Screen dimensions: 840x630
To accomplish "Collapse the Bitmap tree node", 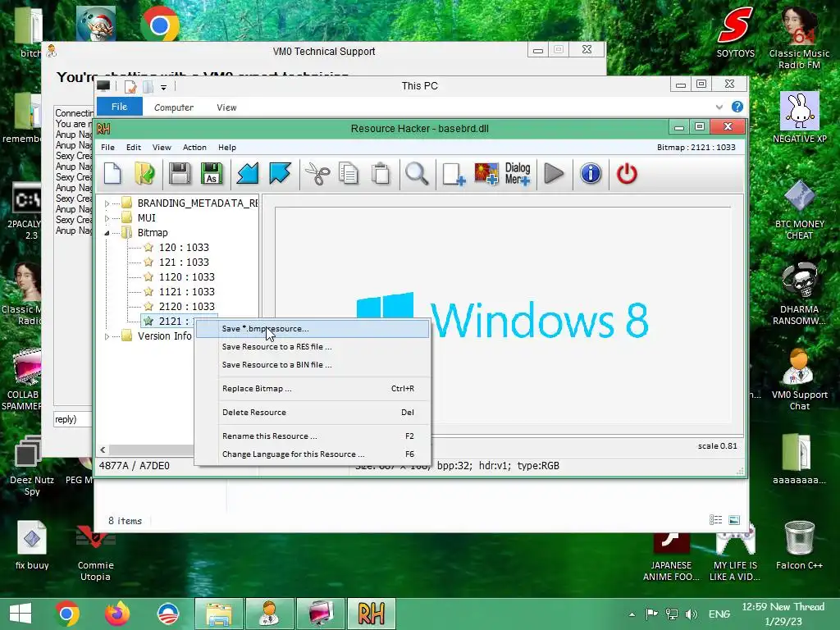I will click(x=107, y=233).
